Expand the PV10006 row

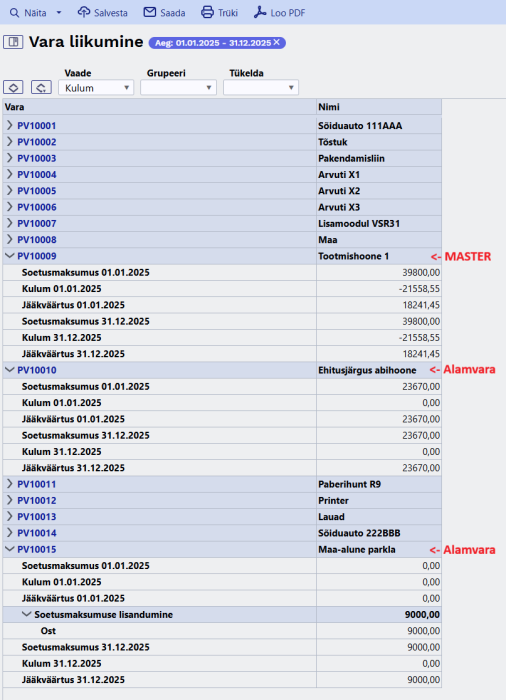pos(9,207)
